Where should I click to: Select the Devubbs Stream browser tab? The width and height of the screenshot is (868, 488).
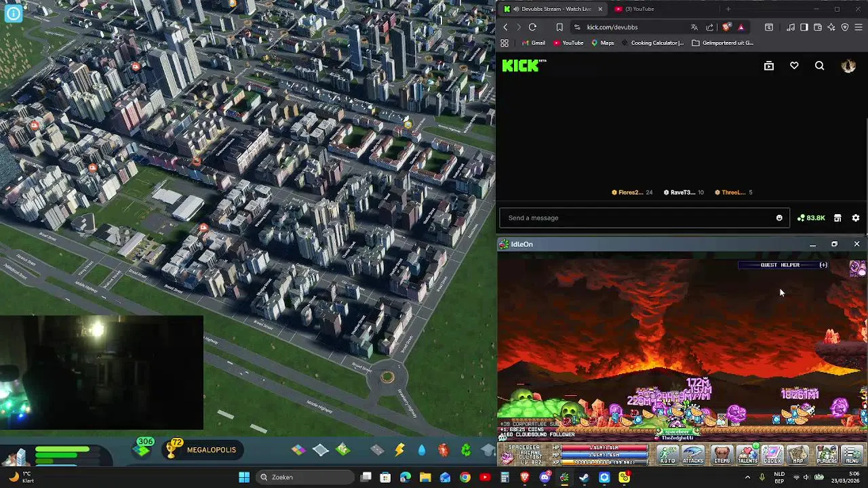click(x=553, y=9)
